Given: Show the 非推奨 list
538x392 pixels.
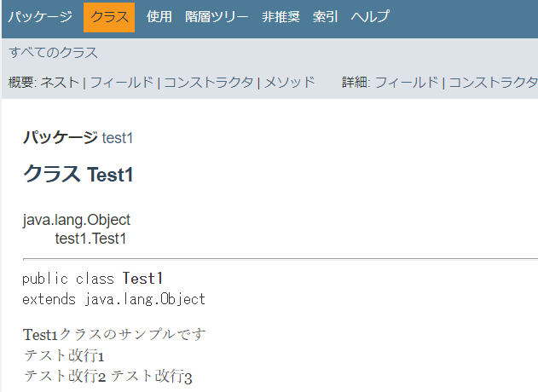Looking at the screenshot, I should point(281,17).
